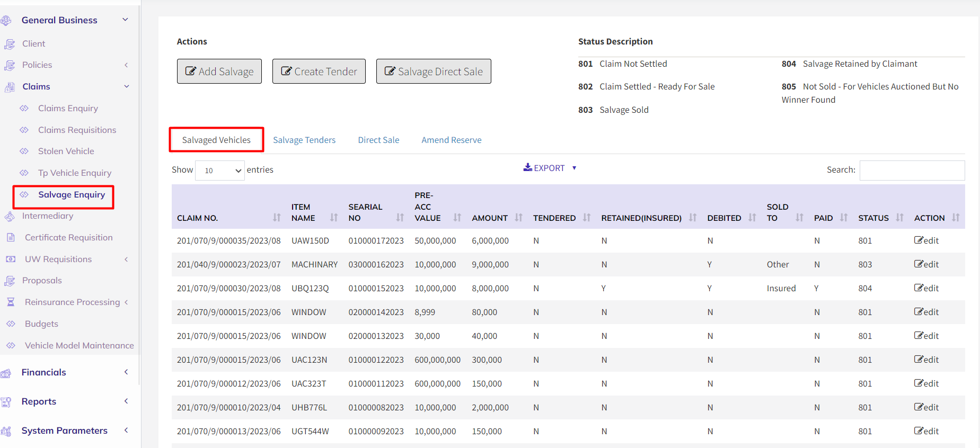Expand the Policies submenu chevron
The width and height of the screenshot is (980, 448).
(126, 65)
